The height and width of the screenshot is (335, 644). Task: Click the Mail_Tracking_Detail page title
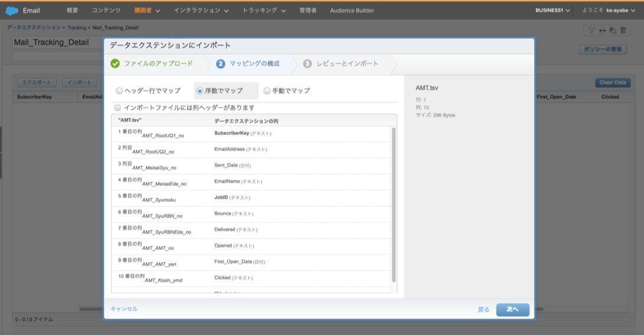(51, 42)
